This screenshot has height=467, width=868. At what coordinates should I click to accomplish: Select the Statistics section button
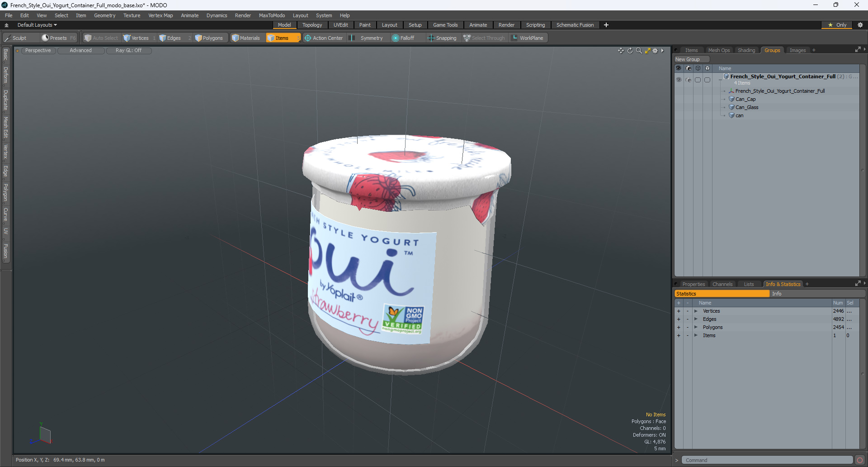click(x=722, y=294)
